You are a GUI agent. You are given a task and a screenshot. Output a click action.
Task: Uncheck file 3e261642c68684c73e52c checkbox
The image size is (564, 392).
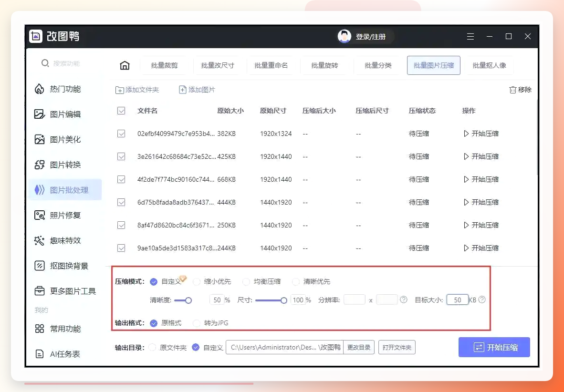pyautogui.click(x=121, y=156)
